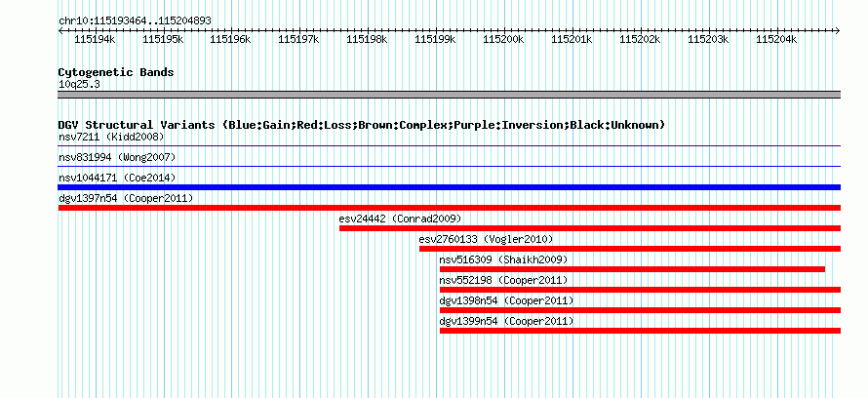The height and width of the screenshot is (398, 868).
Task: Select the red loss bar under esv24442
Action: [x=590, y=228]
